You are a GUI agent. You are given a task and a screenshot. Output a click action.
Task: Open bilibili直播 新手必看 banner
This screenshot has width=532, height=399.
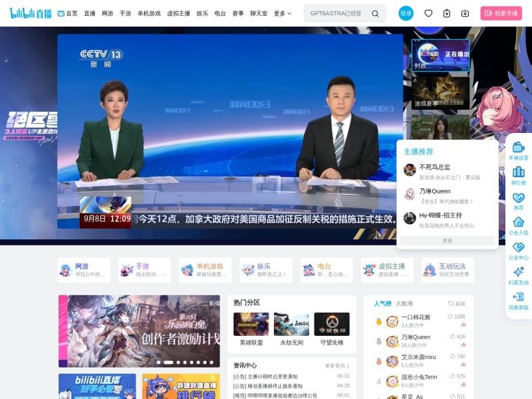point(97,386)
